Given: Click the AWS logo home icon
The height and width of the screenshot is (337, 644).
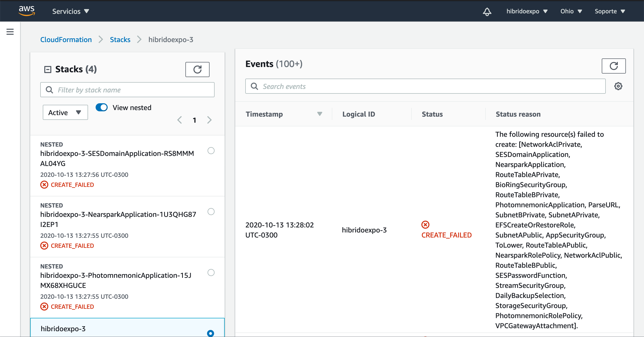Looking at the screenshot, I should 27,11.
